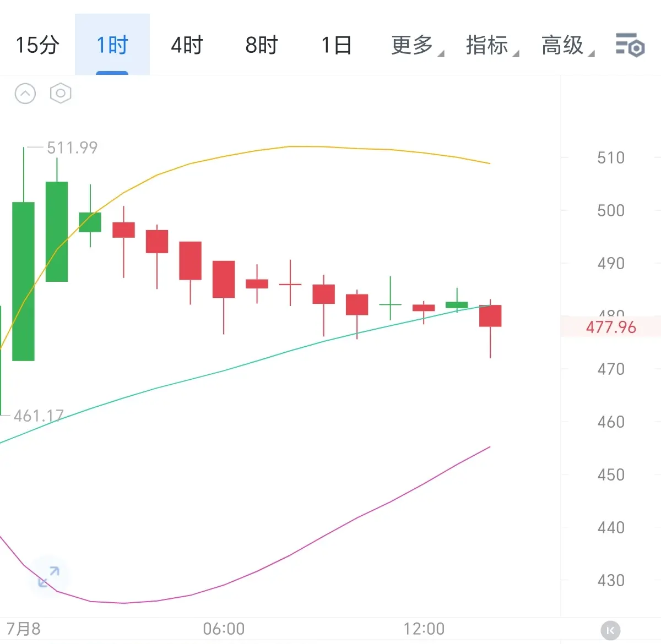Click the current price label 477.96

pyautogui.click(x=611, y=327)
